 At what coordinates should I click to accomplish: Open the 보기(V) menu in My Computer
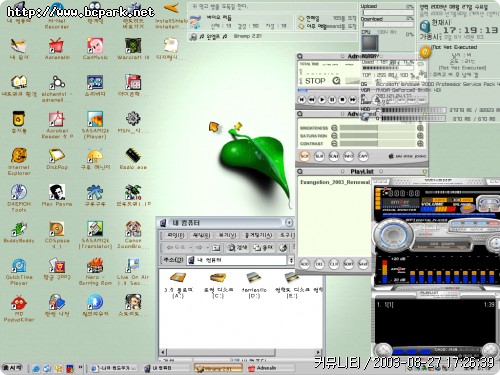tap(227, 235)
